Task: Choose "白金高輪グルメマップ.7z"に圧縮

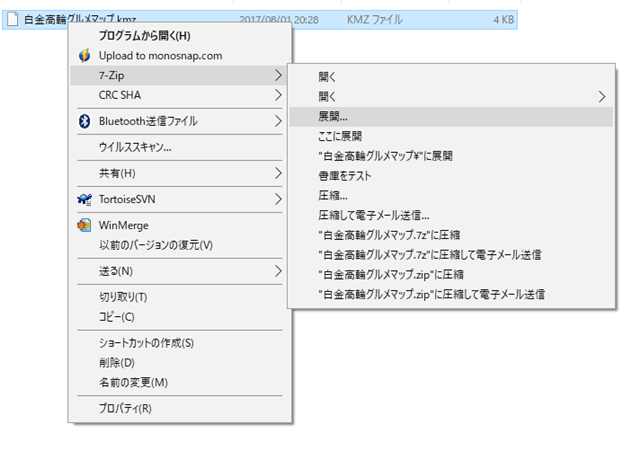Action: pyautogui.click(x=451, y=235)
